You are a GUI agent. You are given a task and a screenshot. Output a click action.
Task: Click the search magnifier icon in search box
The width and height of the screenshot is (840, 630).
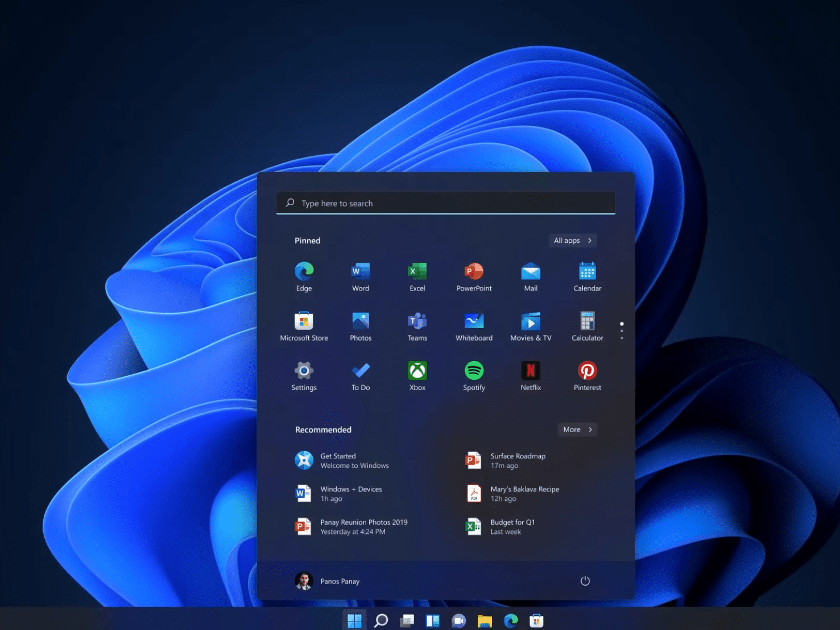click(290, 202)
